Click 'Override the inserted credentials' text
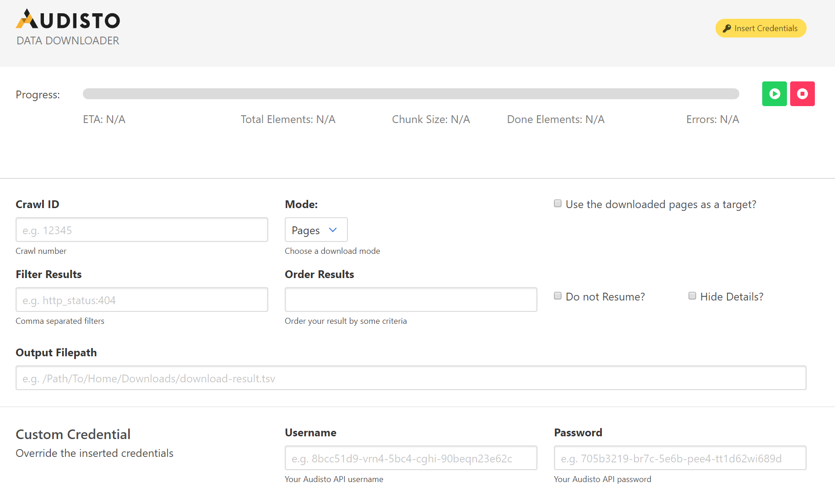 pyautogui.click(x=94, y=453)
